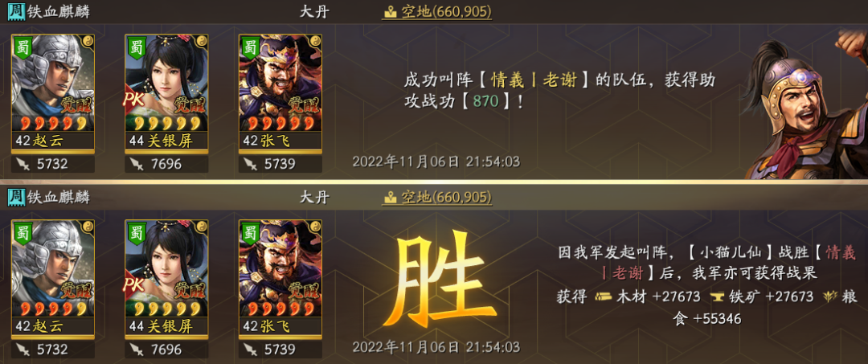
Task: Click the cheering general portrait
Action: click(806, 104)
